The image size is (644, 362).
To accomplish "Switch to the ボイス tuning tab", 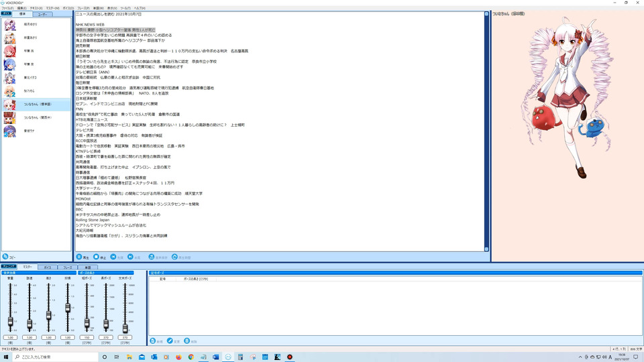I will pyautogui.click(x=48, y=267).
